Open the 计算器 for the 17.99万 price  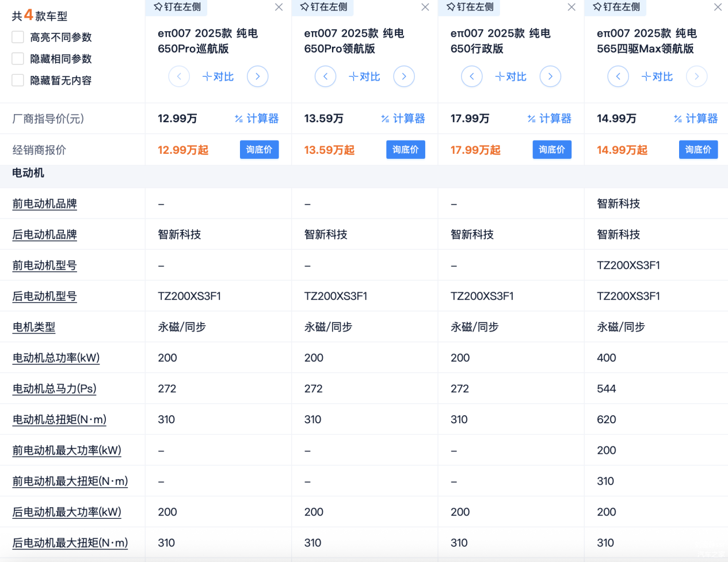[550, 119]
